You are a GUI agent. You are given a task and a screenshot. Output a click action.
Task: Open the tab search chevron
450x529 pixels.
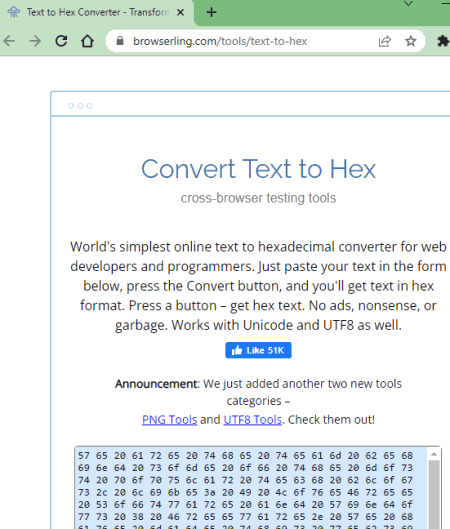pos(408,4)
